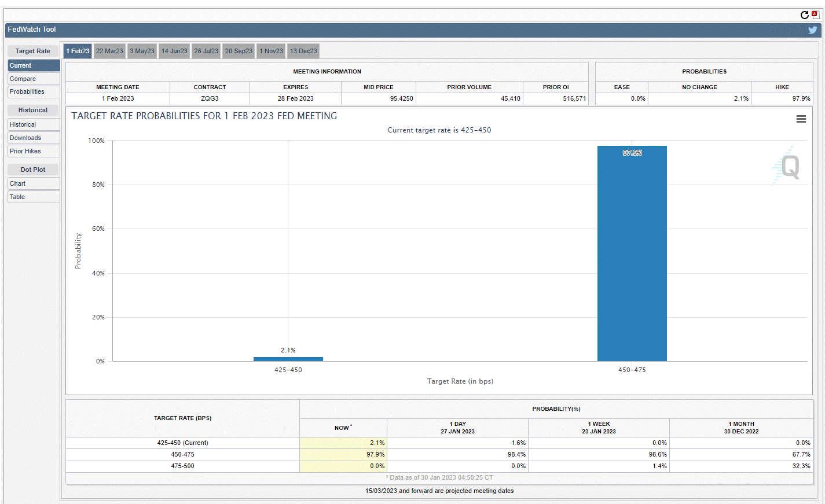Open the 14 Jun23 meeting tab
825x504 pixels.
(174, 51)
